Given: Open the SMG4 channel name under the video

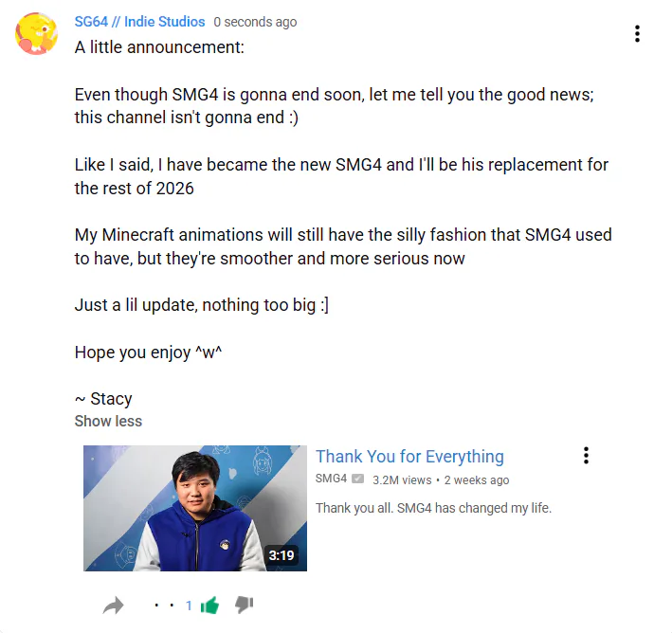Looking at the screenshot, I should pyautogui.click(x=331, y=479).
